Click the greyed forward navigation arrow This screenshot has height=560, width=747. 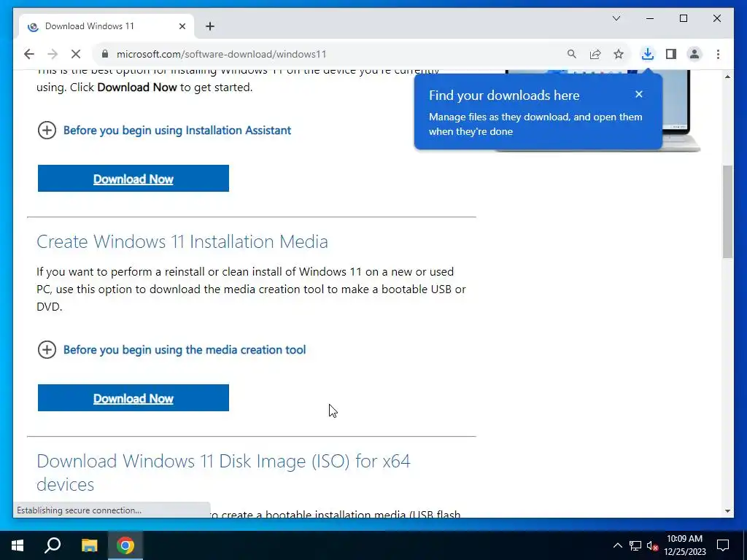[53, 54]
